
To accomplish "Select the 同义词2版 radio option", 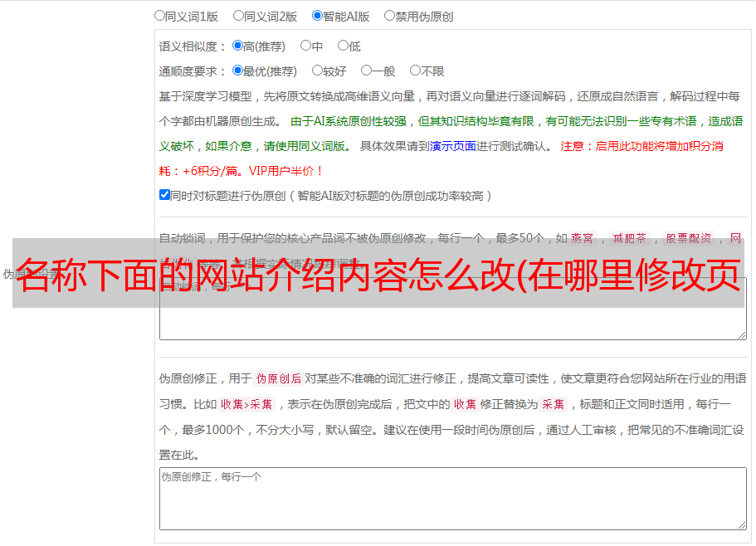I will pyautogui.click(x=238, y=16).
